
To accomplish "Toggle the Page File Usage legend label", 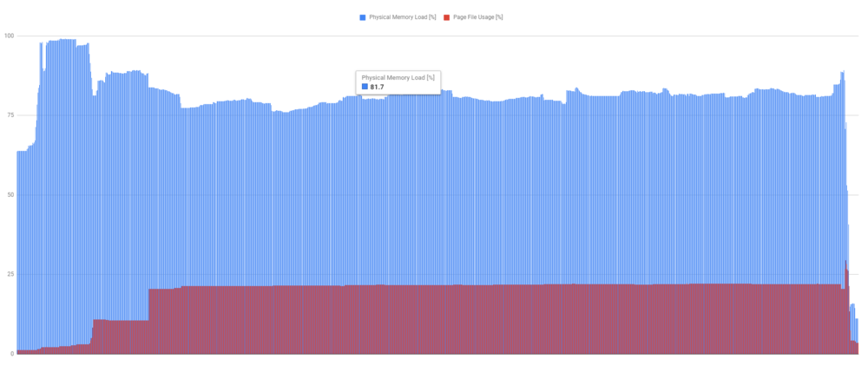I will click(478, 17).
